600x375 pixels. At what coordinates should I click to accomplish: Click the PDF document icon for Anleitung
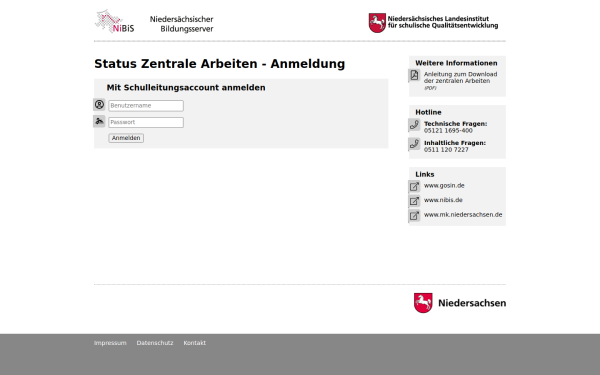(x=414, y=75)
